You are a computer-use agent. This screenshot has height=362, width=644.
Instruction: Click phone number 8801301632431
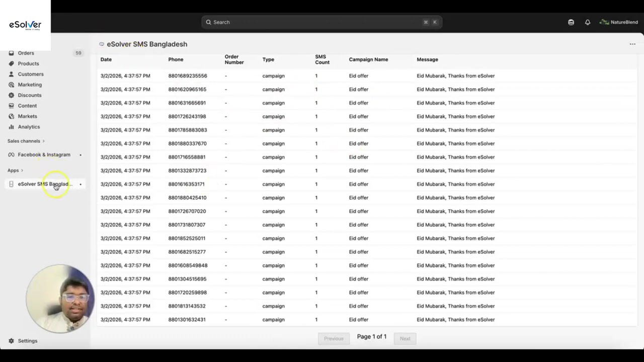(x=187, y=320)
